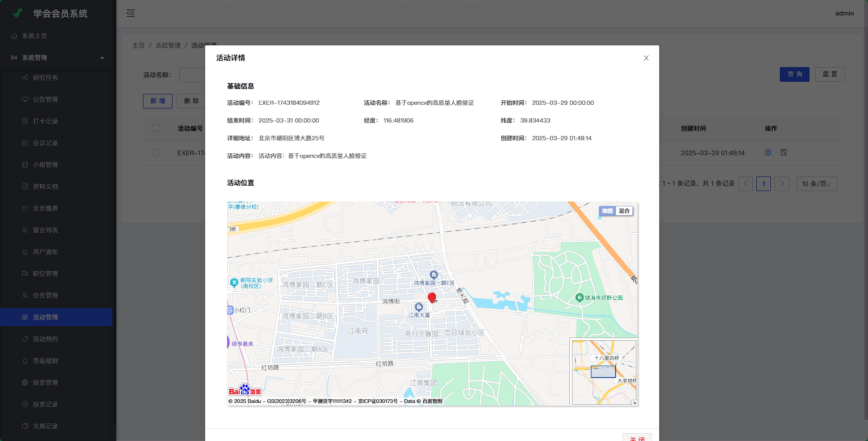
Task: Click the 纬度 value 39.834433
Action: [x=535, y=121]
